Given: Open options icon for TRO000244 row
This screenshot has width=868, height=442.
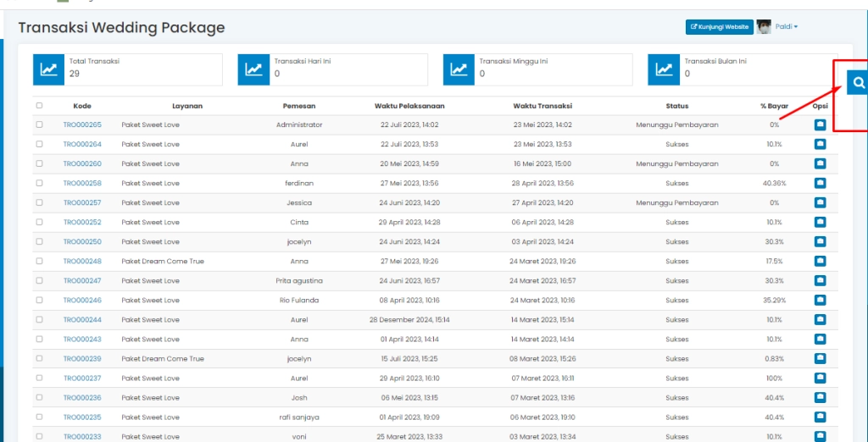Looking at the screenshot, I should 820,319.
